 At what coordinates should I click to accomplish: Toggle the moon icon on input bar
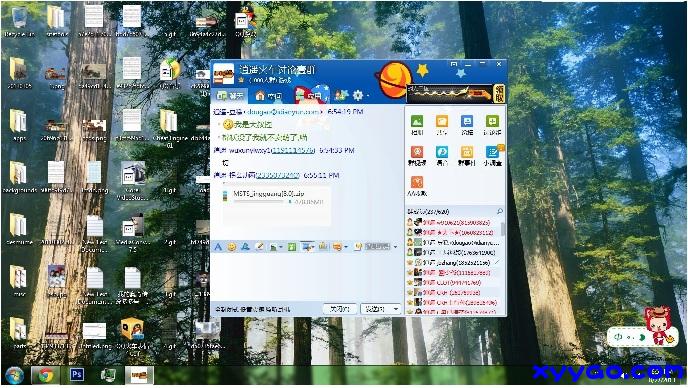[x=642, y=337]
